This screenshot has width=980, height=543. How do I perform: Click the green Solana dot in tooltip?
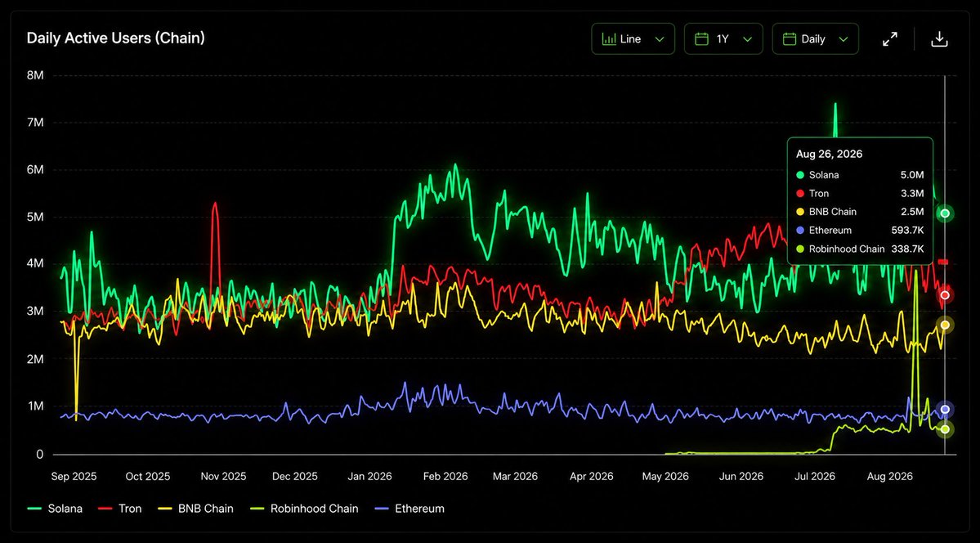coord(801,175)
